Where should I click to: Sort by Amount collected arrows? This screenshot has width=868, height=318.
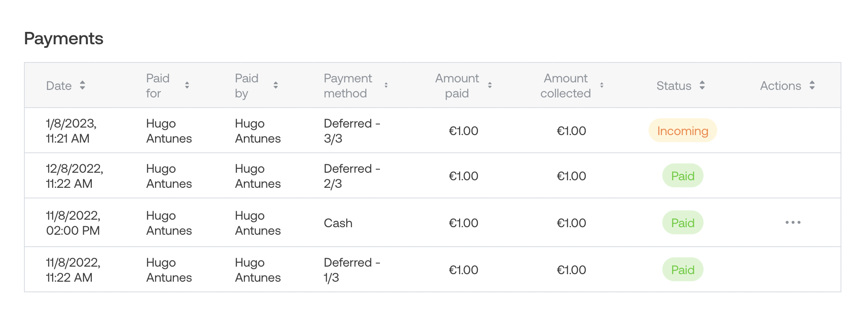[x=602, y=85]
